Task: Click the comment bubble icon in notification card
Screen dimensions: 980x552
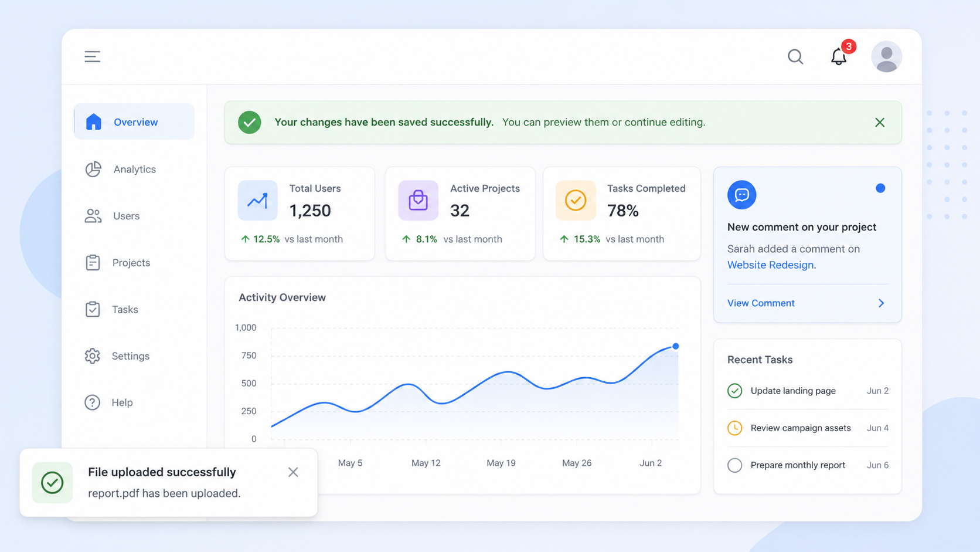Action: pos(741,195)
